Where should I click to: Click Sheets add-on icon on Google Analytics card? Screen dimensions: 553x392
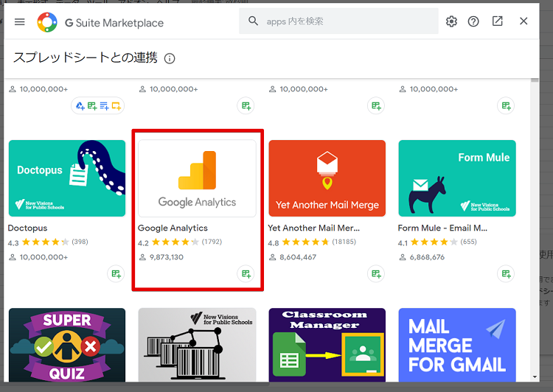[x=246, y=273]
